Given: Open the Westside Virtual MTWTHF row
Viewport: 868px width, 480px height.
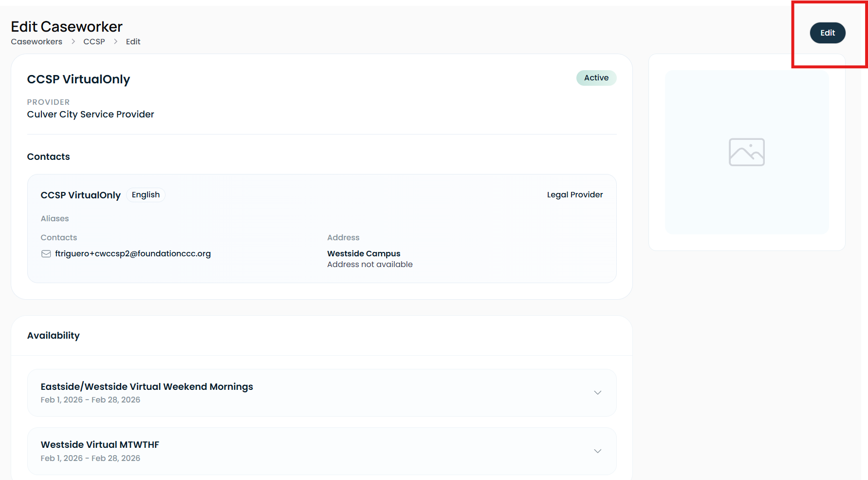Looking at the screenshot, I should (x=322, y=451).
